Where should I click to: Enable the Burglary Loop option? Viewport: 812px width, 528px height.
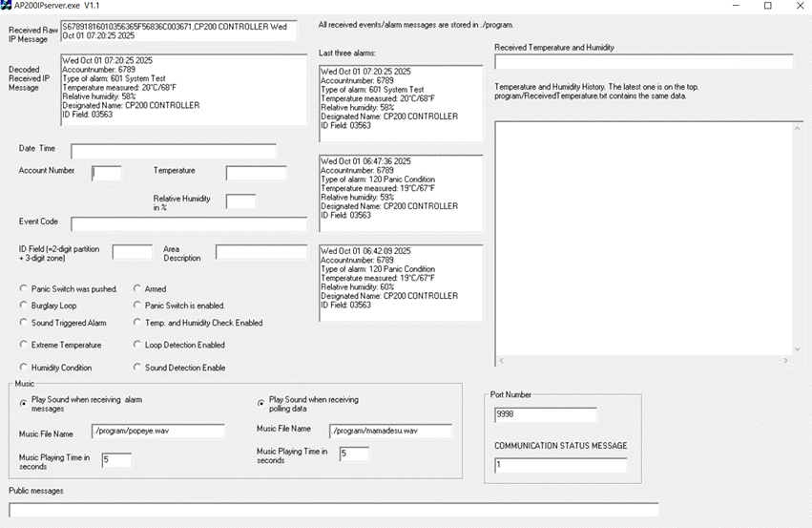point(24,306)
